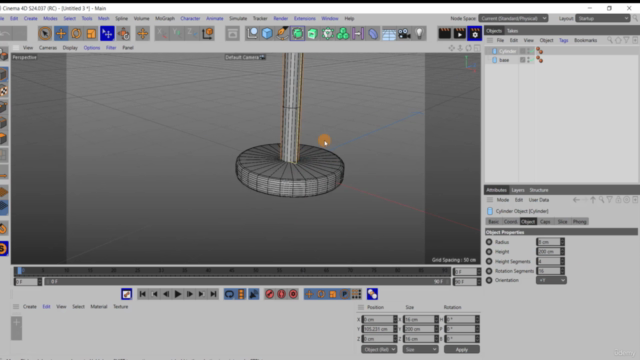The width and height of the screenshot is (640, 360).
Task: Open the spline Pen tool
Action: click(282, 33)
